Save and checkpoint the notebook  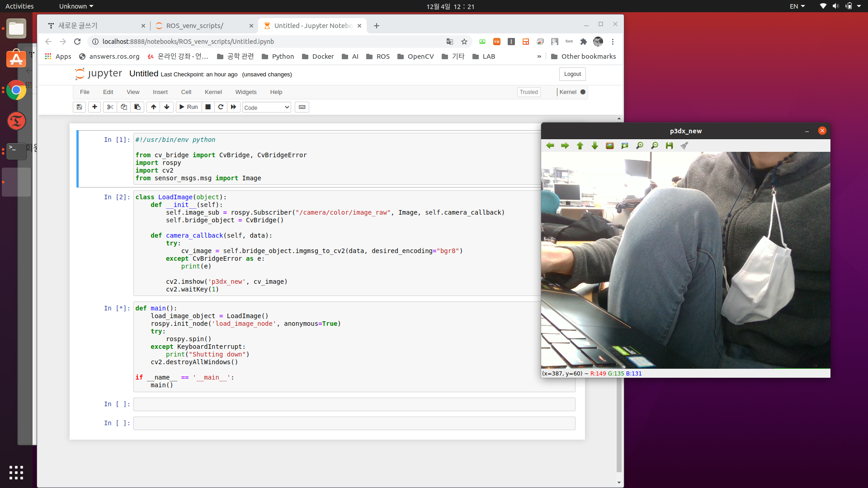coord(79,107)
